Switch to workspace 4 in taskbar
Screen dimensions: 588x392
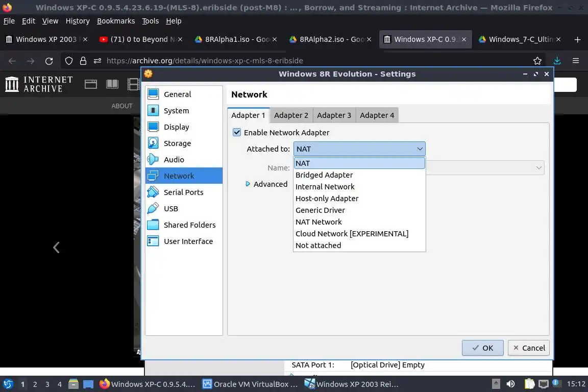tap(59, 384)
